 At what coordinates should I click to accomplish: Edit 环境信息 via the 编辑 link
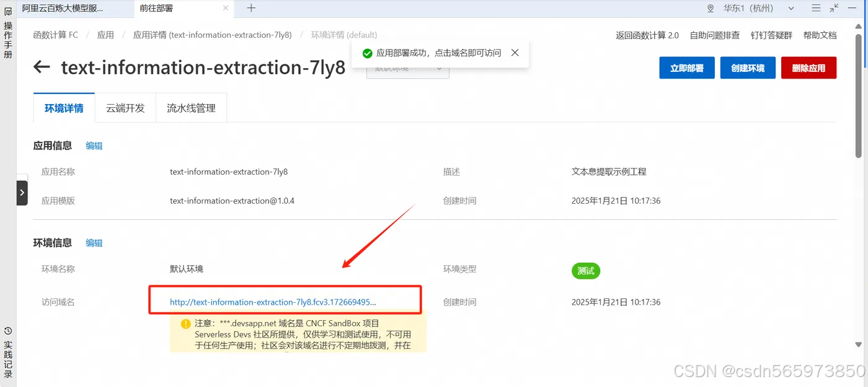click(94, 243)
